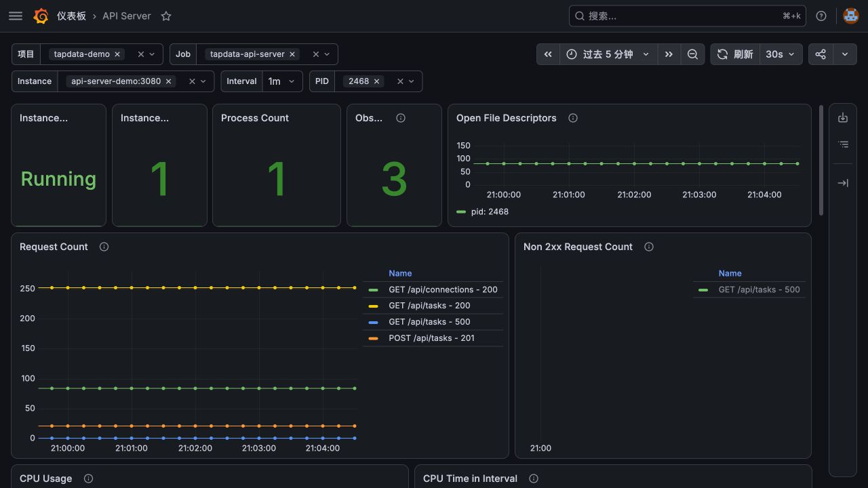868x488 pixels.
Task: Toggle GET /api/tasks - 500 in Request Count legend
Action: coord(429,322)
